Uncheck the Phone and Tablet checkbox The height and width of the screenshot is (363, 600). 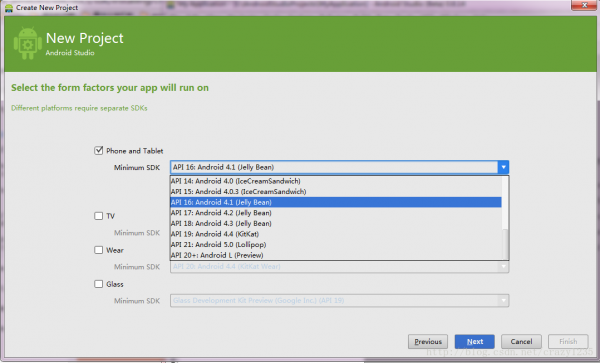tap(98, 150)
